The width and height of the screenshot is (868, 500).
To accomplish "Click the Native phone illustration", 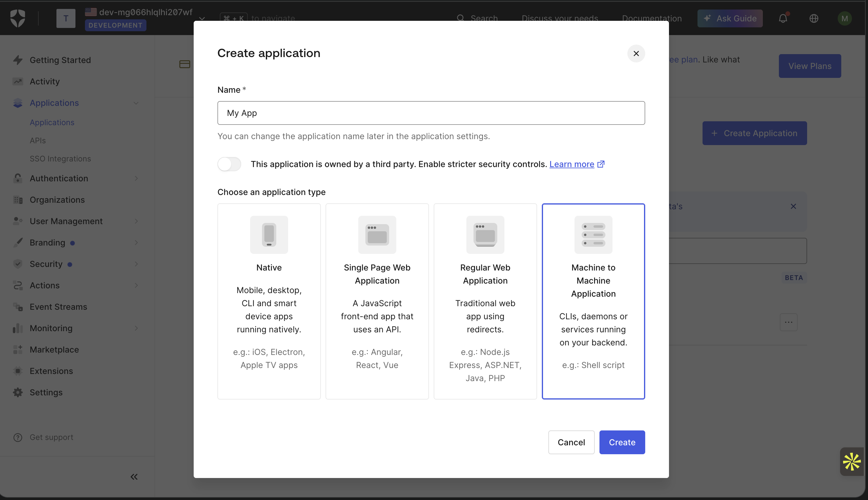I will pos(269,235).
